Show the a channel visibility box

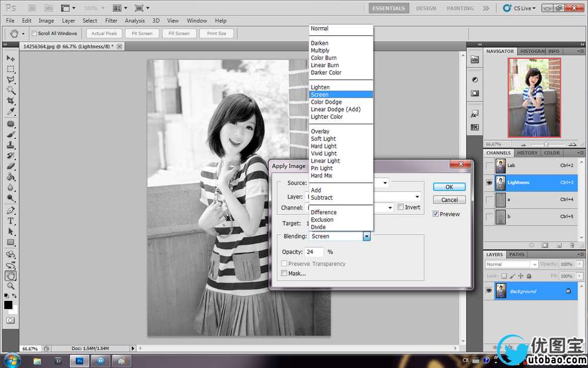point(489,200)
